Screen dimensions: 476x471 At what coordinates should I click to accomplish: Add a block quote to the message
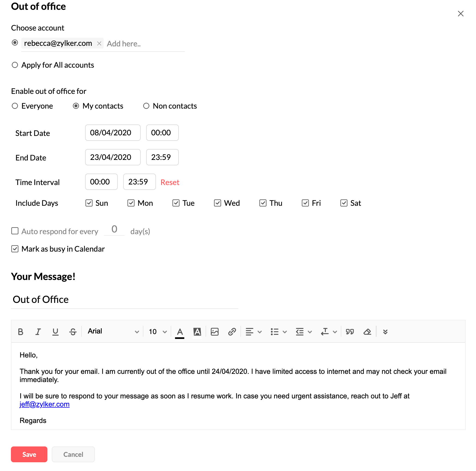tap(350, 332)
